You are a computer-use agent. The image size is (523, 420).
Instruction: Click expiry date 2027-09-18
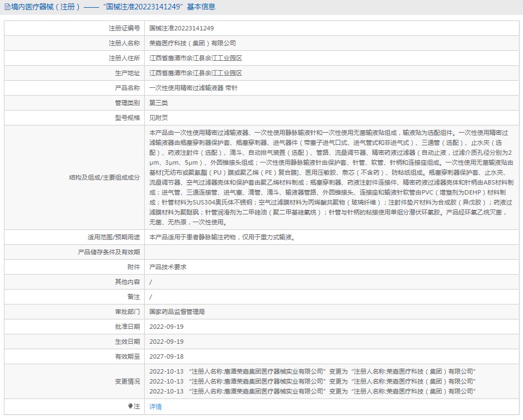pyautogui.click(x=166, y=356)
